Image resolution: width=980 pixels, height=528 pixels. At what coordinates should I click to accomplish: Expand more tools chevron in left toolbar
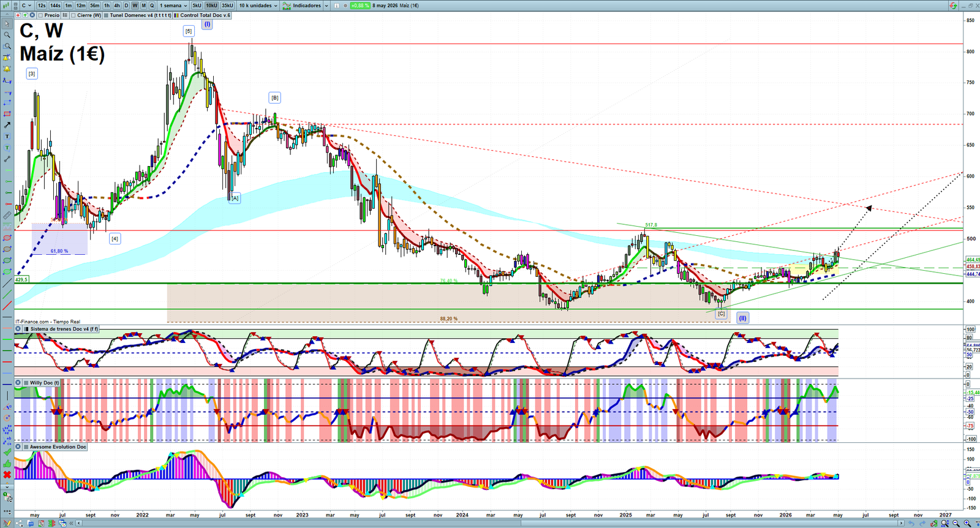click(x=7, y=486)
